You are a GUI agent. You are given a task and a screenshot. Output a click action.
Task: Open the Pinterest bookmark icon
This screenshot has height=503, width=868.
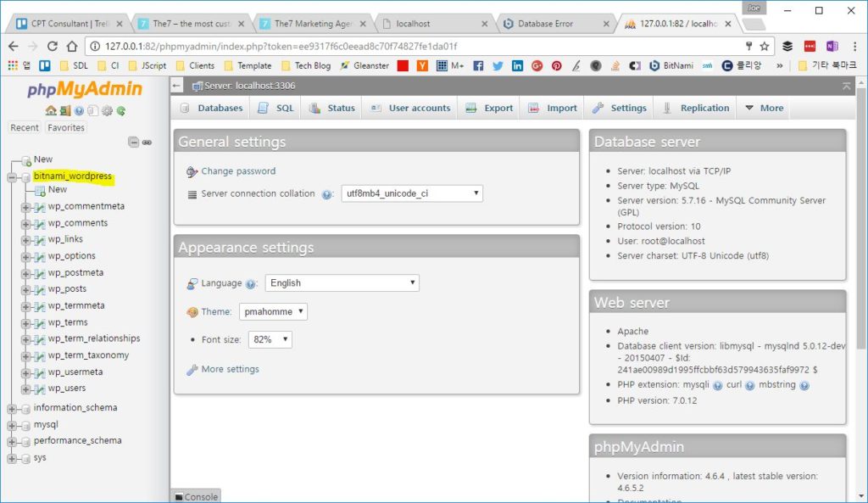click(556, 66)
